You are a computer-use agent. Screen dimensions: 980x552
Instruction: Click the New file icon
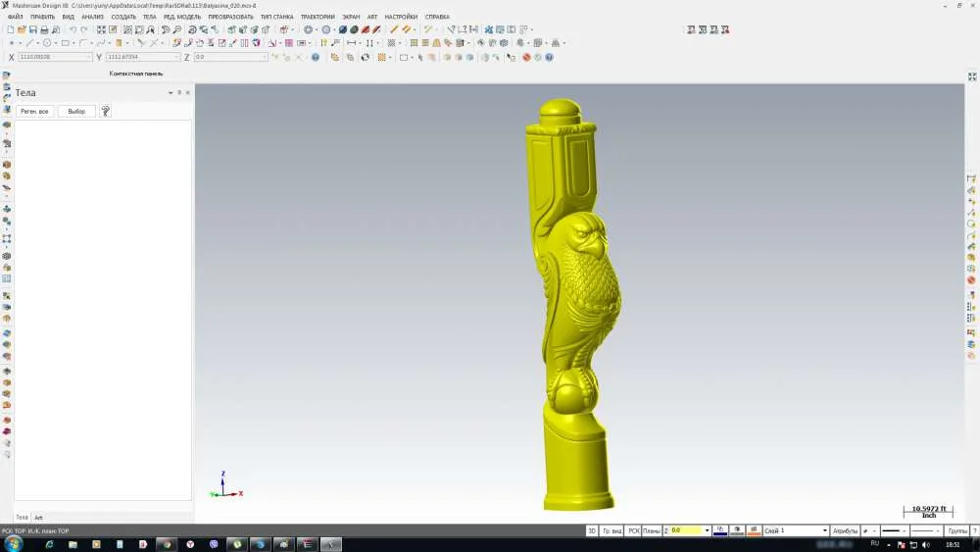10,29
